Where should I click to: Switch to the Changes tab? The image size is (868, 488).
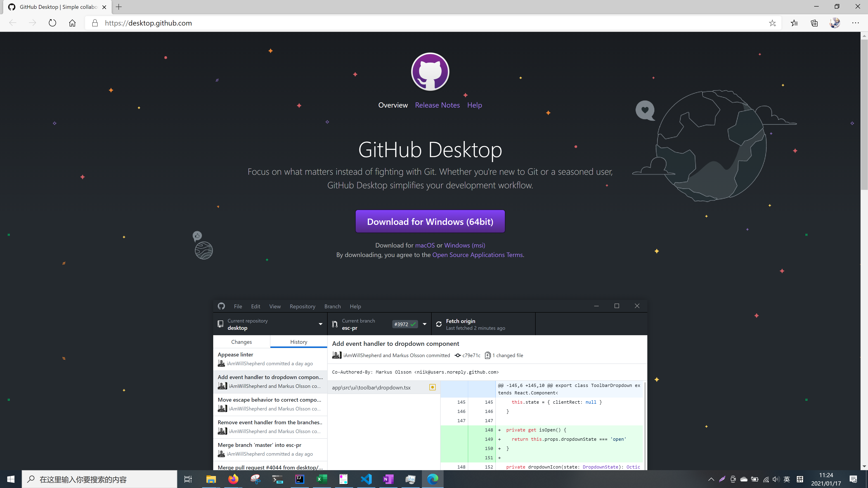(241, 342)
